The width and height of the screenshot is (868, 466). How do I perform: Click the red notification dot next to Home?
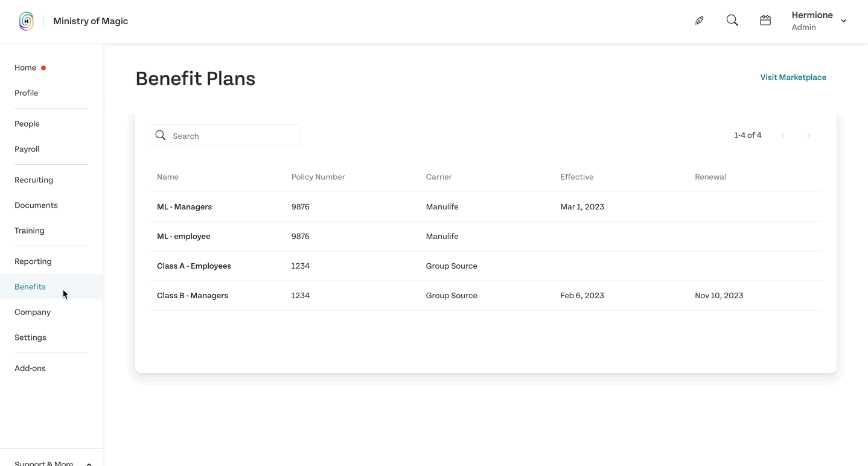pyautogui.click(x=43, y=67)
